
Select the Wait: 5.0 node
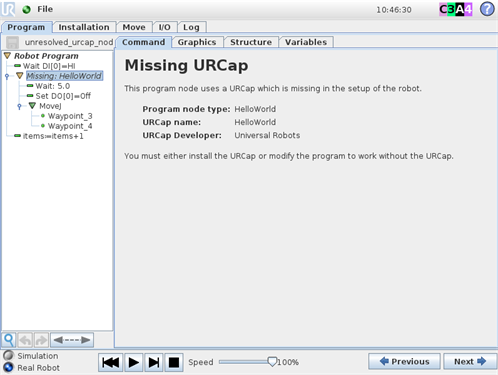point(53,86)
